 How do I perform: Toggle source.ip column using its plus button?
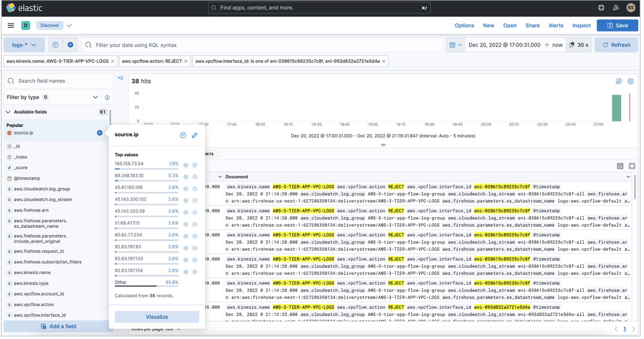tap(99, 133)
